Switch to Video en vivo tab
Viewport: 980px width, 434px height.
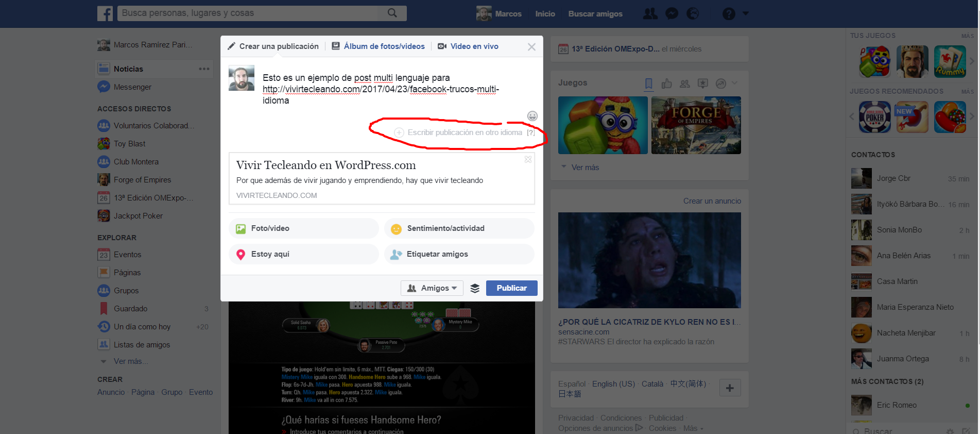click(468, 46)
